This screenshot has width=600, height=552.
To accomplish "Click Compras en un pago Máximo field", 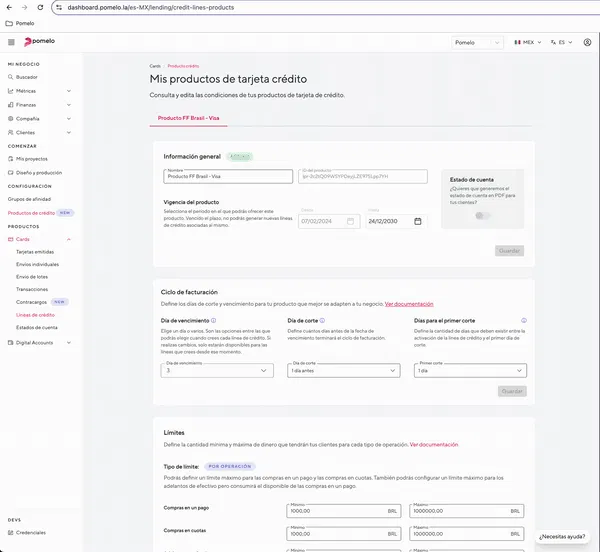I will [x=466, y=511].
